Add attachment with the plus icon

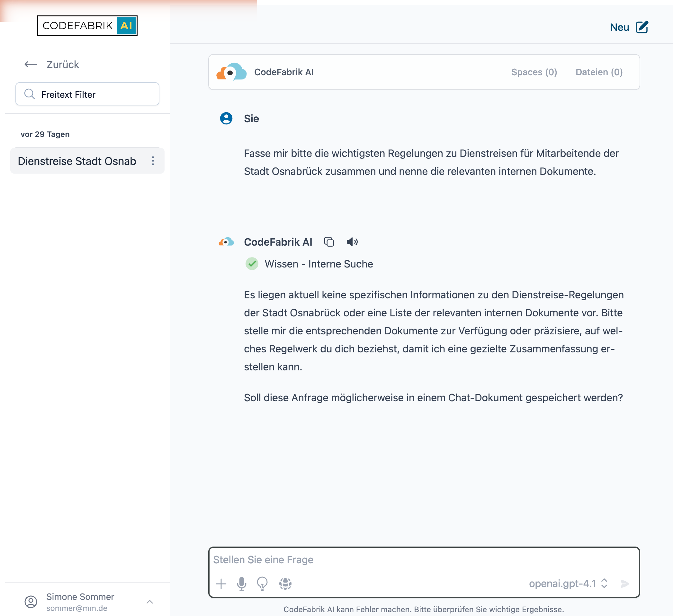[x=221, y=584]
